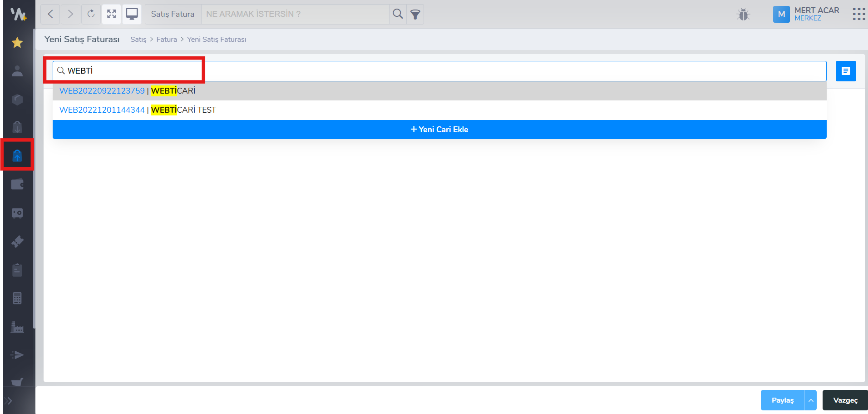Open the Fatura breadcrumb link

coord(167,40)
